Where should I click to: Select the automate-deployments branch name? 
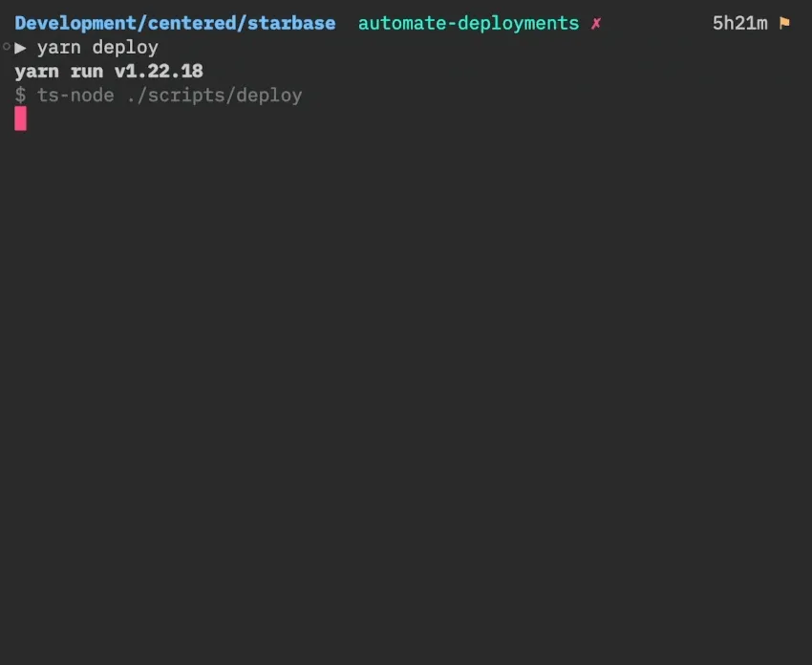(x=468, y=23)
